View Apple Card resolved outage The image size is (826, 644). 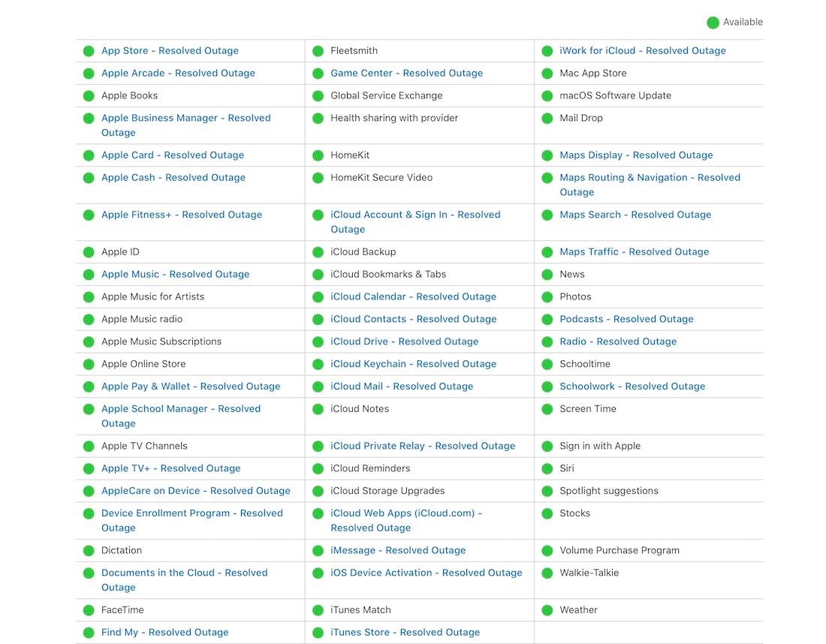(173, 155)
